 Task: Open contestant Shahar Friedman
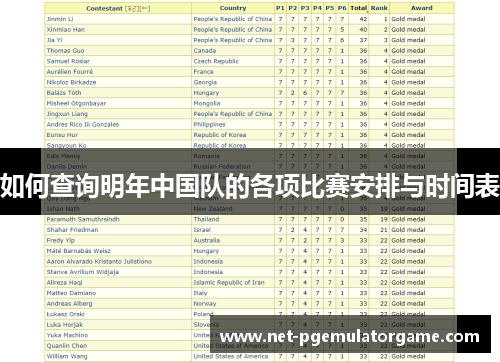(72, 230)
